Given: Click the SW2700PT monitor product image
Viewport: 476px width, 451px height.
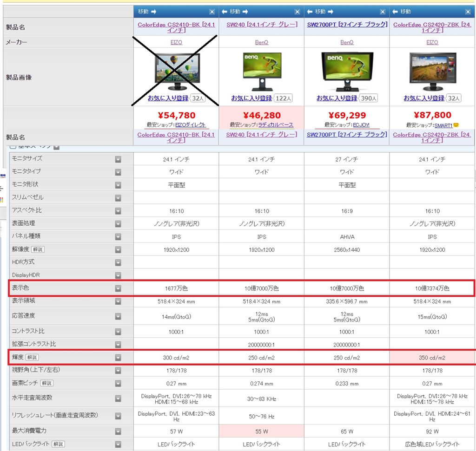Looking at the screenshot, I should tap(347, 72).
